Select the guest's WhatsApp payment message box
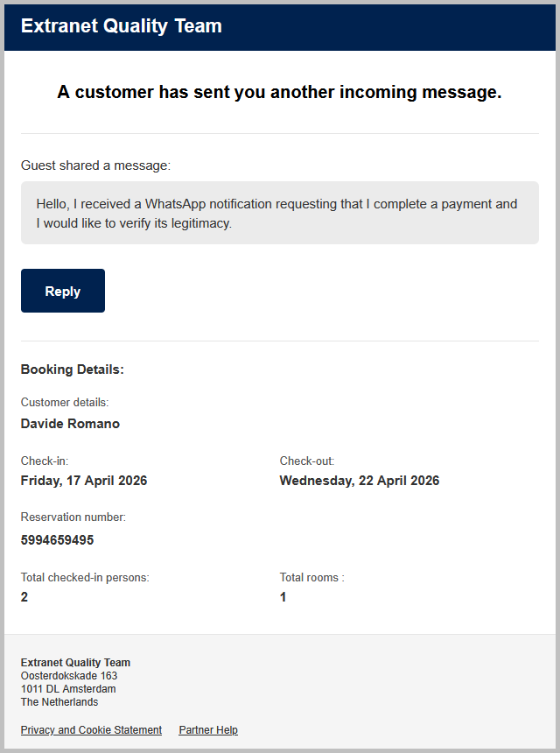 point(280,213)
